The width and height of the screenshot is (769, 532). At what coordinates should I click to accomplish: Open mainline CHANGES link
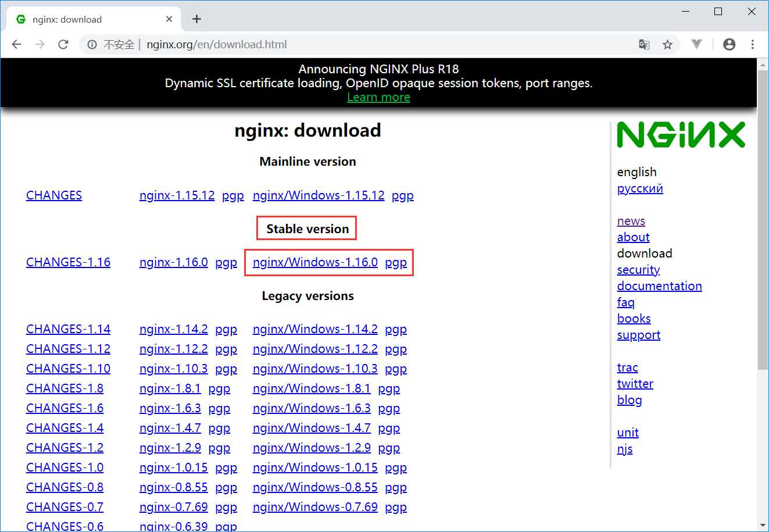[54, 195]
